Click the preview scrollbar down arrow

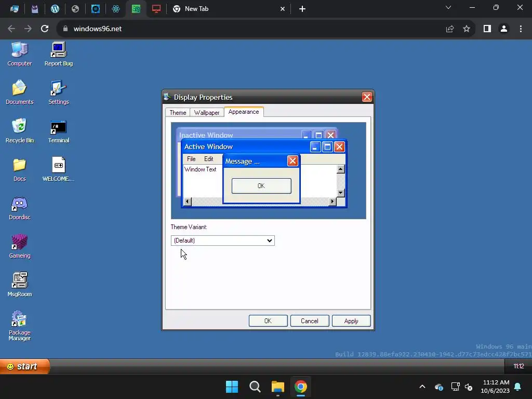tap(341, 193)
